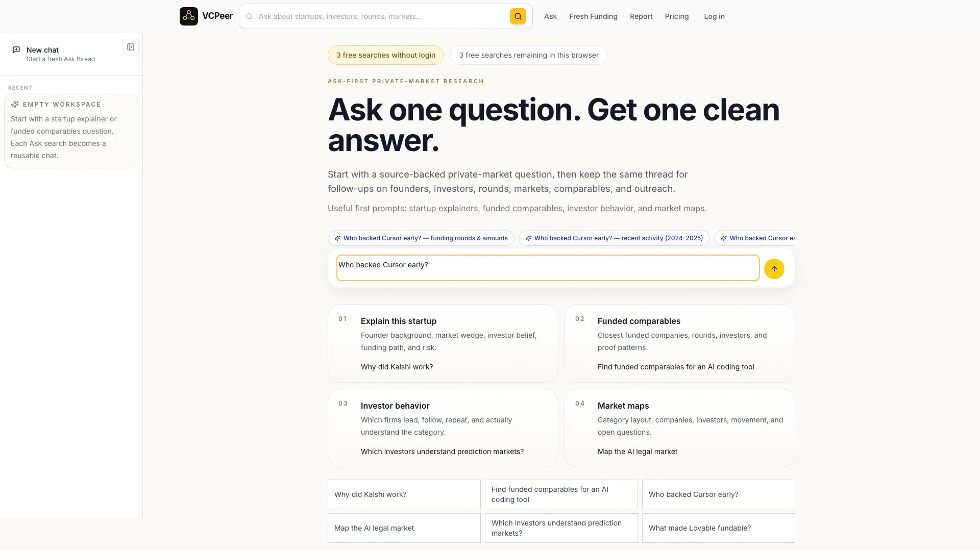Collapse the sidebar panel icon
The image size is (980, 551).
click(x=131, y=47)
